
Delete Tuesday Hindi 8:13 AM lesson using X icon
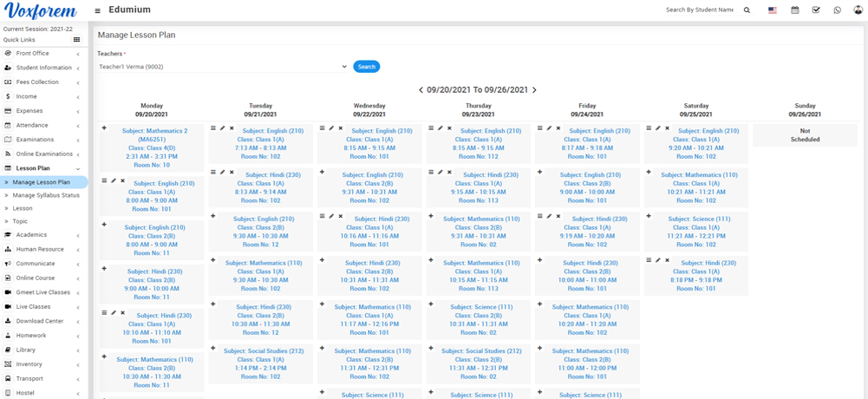point(232,172)
